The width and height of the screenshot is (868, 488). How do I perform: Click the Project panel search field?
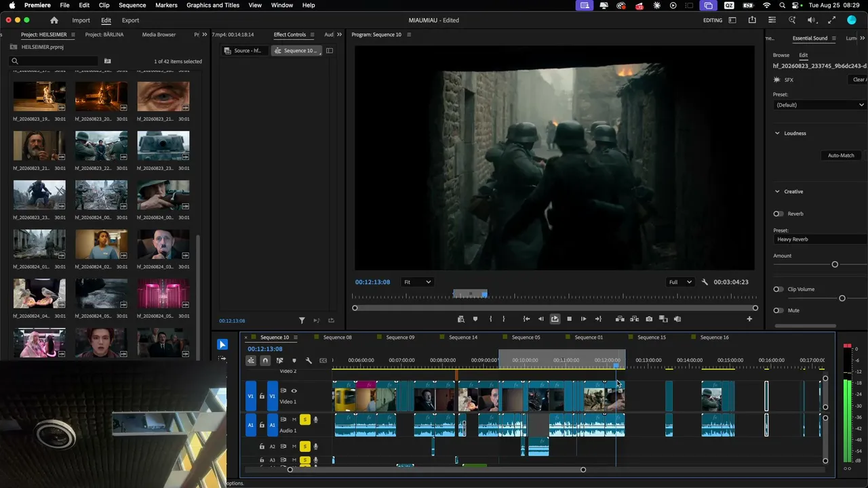point(54,61)
